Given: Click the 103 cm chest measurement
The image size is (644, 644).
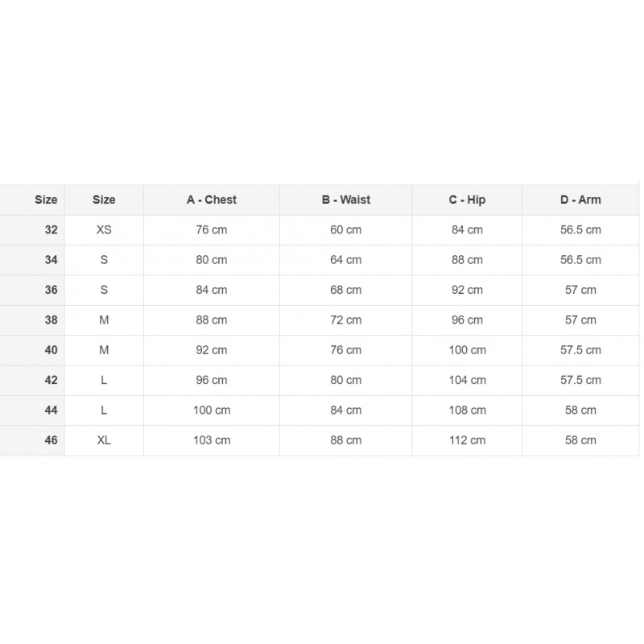Looking at the screenshot, I should [212, 440].
